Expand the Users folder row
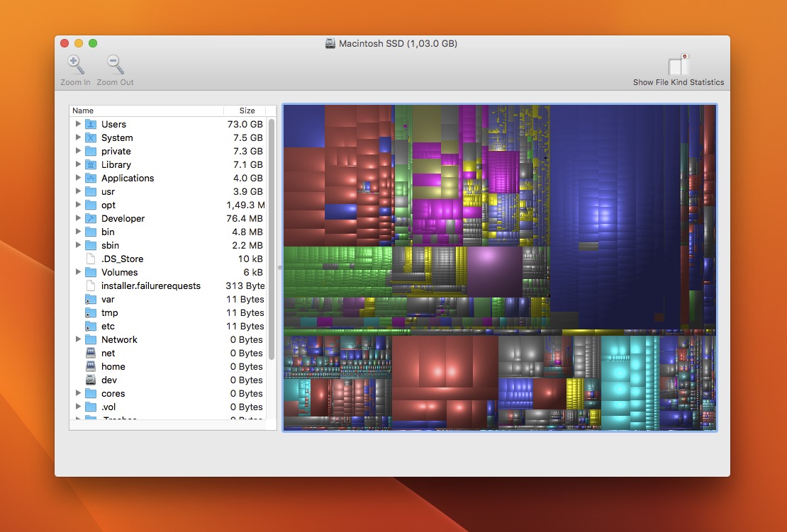Viewport: 787px width, 532px height. point(78,123)
